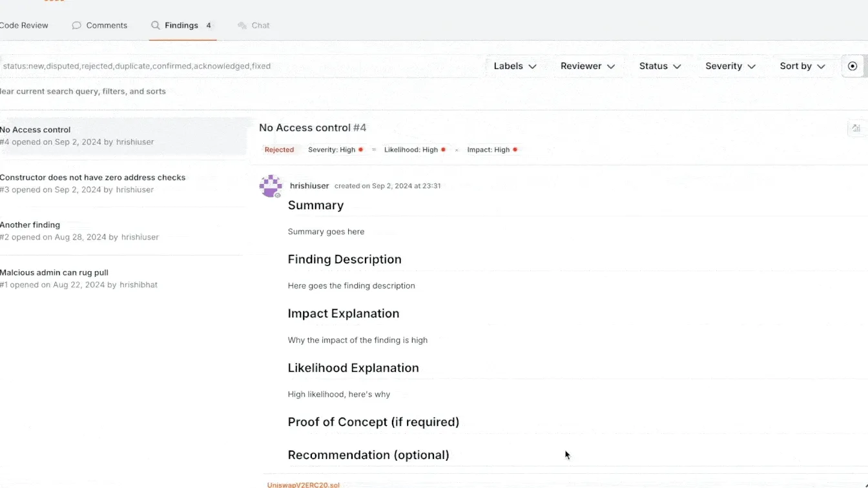This screenshot has height=488, width=868.
Task: Click the speech bubble icon of Comments tab
Action: click(77, 26)
